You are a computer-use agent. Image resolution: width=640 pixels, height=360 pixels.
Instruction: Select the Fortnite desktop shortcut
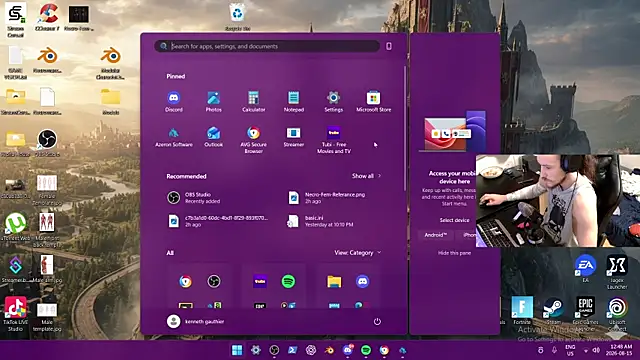(x=522, y=310)
